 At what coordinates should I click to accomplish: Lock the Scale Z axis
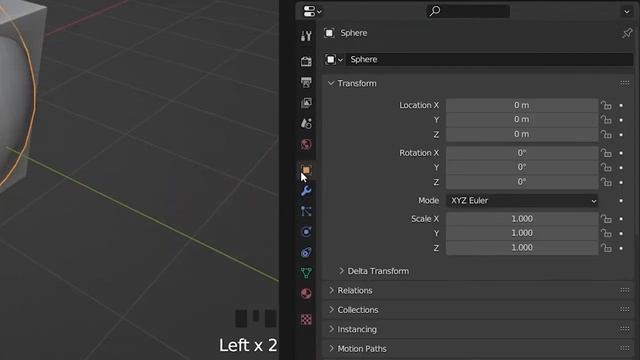606,248
